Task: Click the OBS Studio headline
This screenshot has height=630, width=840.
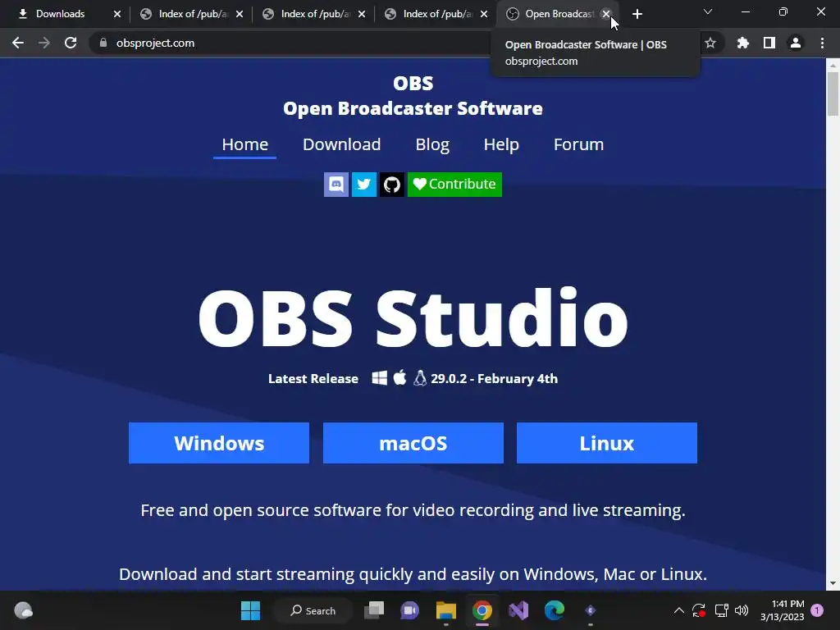Action: coord(413,318)
